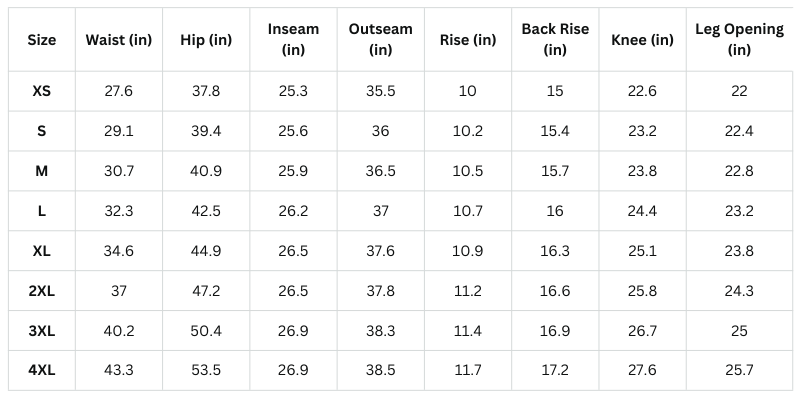Select the 2XL rise value 11.2

pyautogui.click(x=467, y=291)
